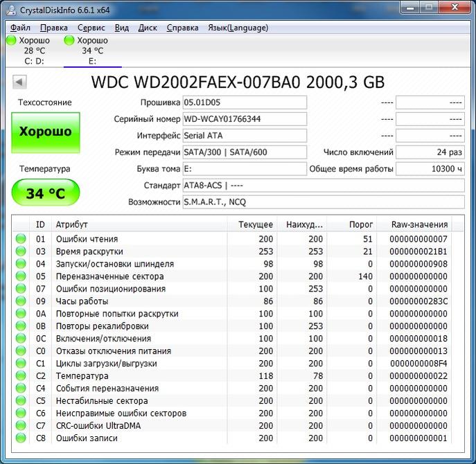Open the Вид menu

pyautogui.click(x=122, y=28)
